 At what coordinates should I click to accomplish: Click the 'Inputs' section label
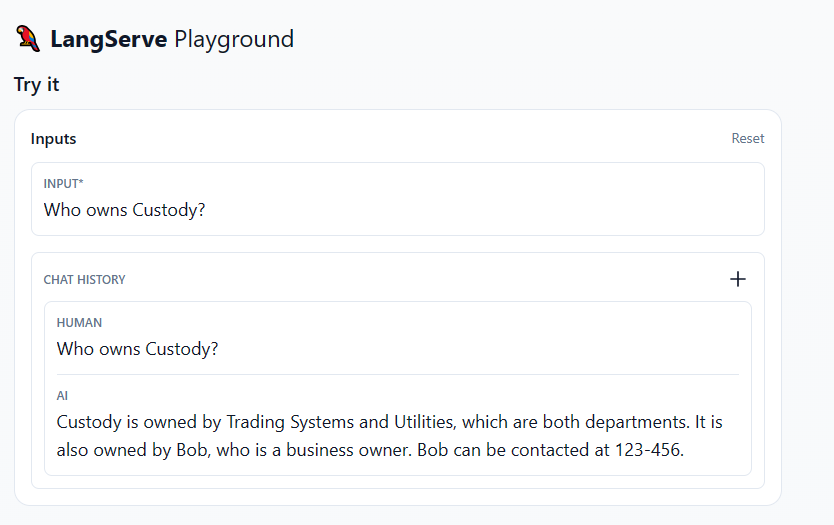point(53,139)
